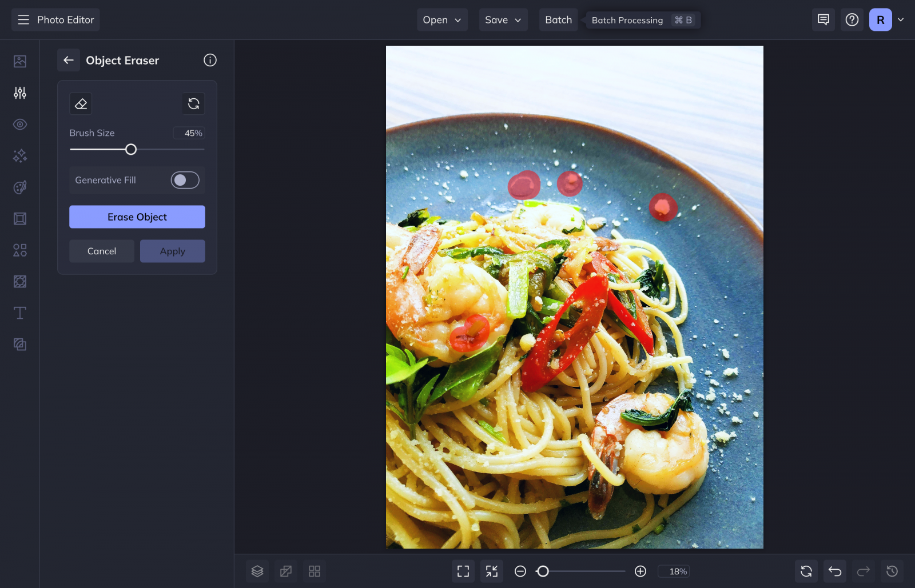Select the Adjust sliders tool in the sidebar
915x588 pixels.
pos(19,93)
